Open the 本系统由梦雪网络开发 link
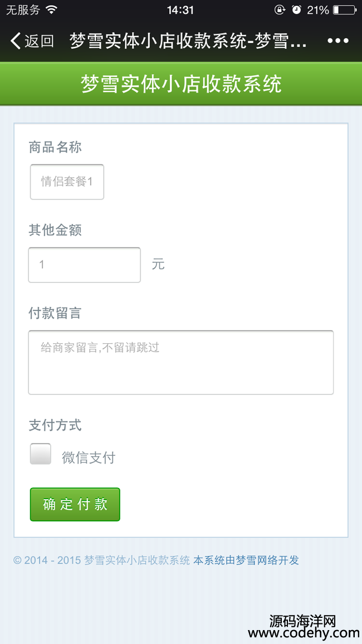 [246, 560]
